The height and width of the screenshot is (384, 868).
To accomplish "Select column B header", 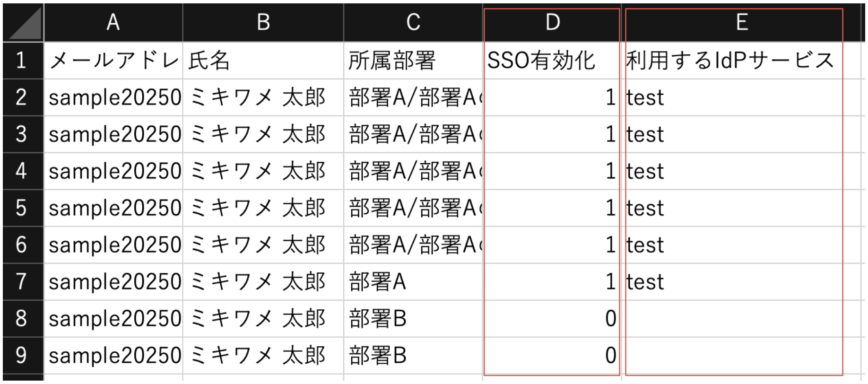I will pyautogui.click(x=263, y=23).
